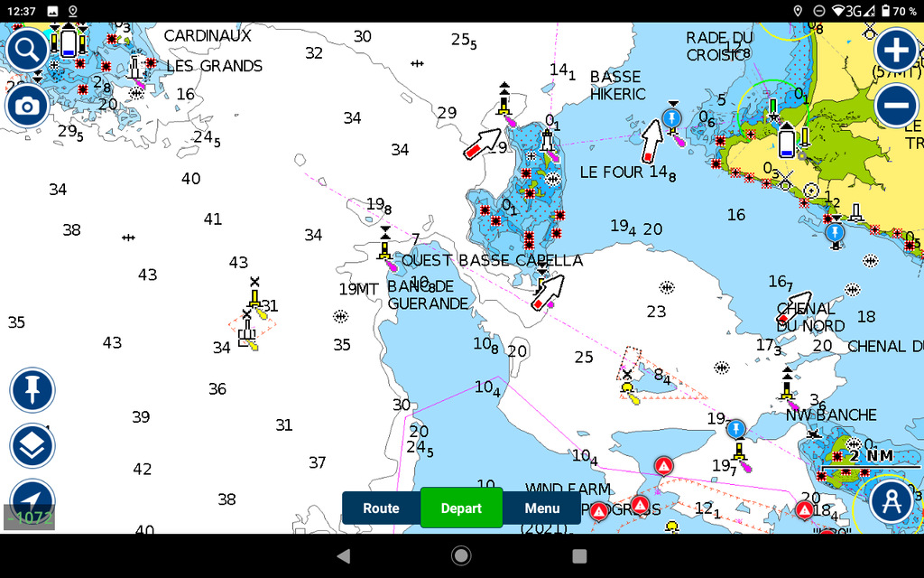Select yellow special buoy next to depth 31
This screenshot has height=578, width=924.
click(254, 294)
